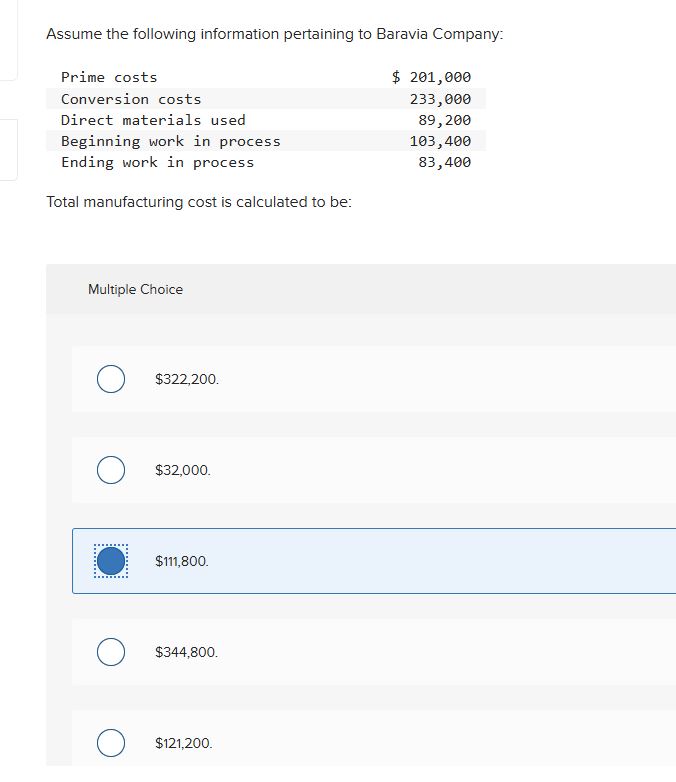
Task: Choose the $32,000 radio button
Action: [x=111, y=470]
